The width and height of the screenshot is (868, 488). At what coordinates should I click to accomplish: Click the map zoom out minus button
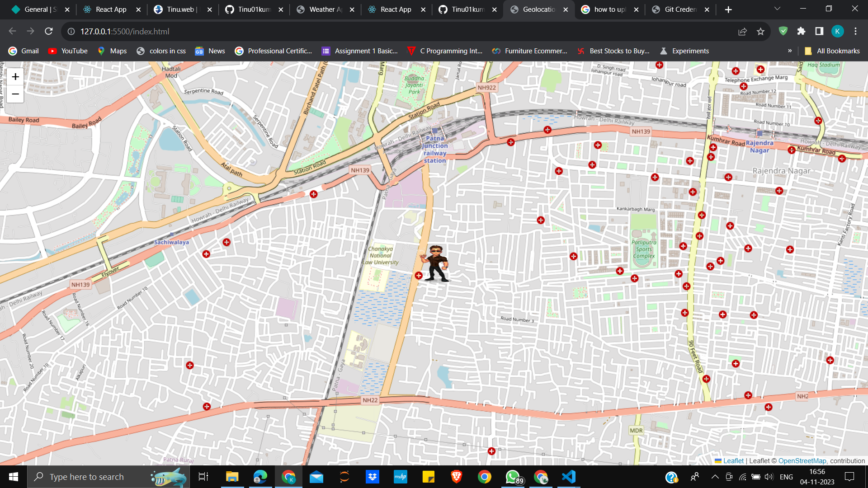click(15, 94)
